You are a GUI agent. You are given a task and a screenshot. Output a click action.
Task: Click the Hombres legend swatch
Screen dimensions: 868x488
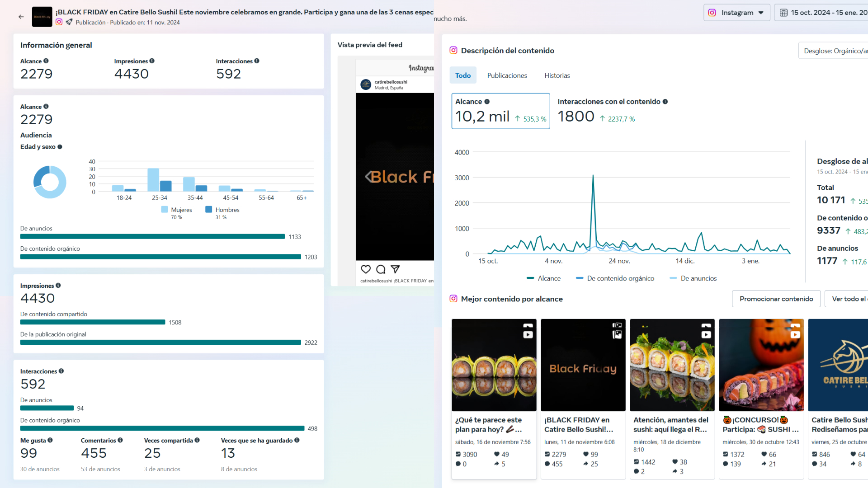[209, 210]
